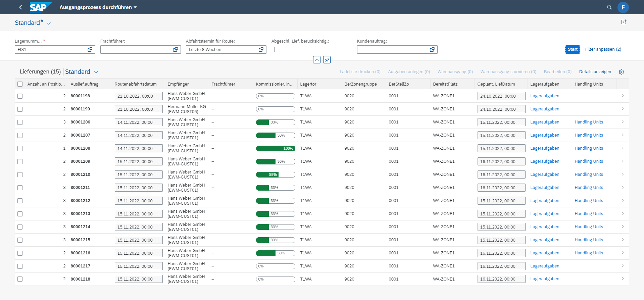Viewport: 644px width, 300px height.
Task: Open table settings gear icon
Action: pyautogui.click(x=621, y=72)
